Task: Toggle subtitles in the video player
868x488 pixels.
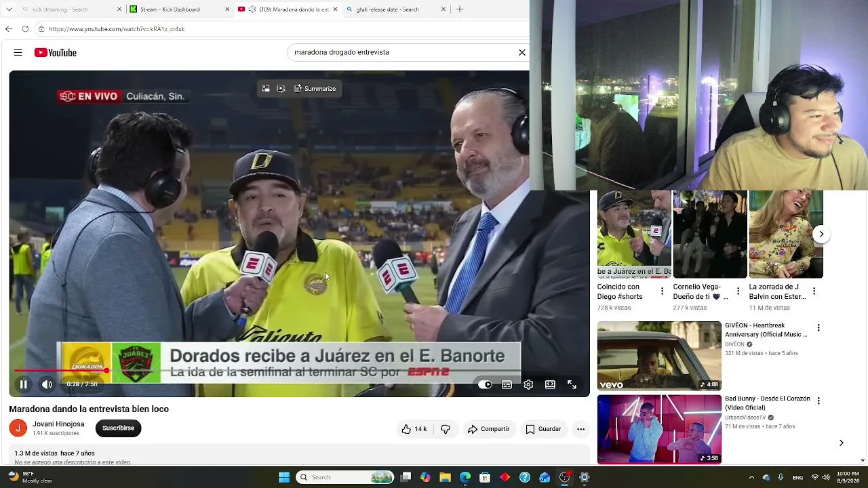Action: (x=507, y=384)
